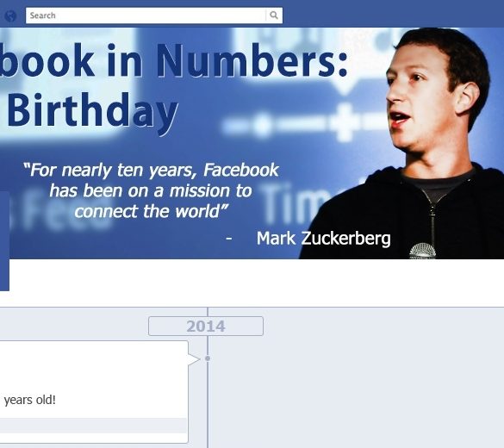Click the Mark Zuckerberg name caption
504x448 pixels.
pos(323,239)
